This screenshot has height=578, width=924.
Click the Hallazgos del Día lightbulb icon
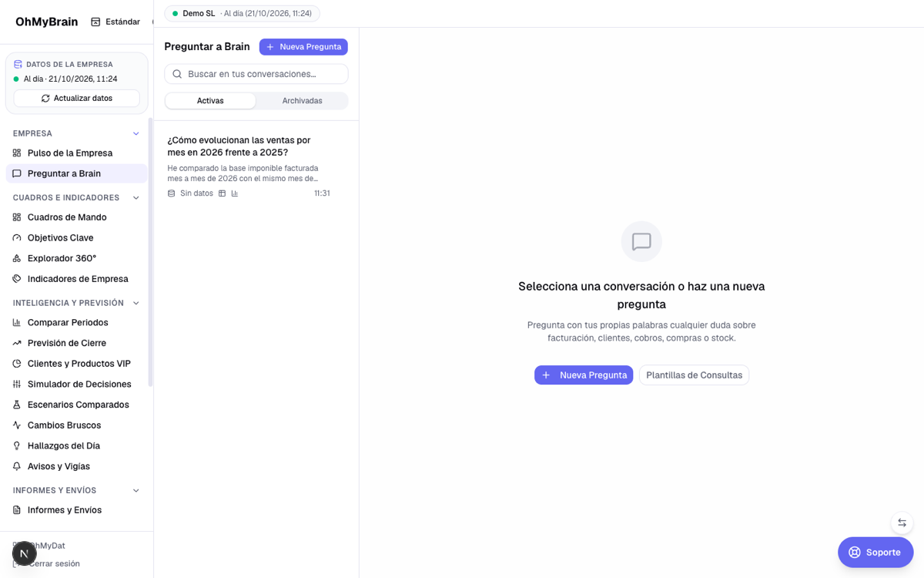coord(17,446)
